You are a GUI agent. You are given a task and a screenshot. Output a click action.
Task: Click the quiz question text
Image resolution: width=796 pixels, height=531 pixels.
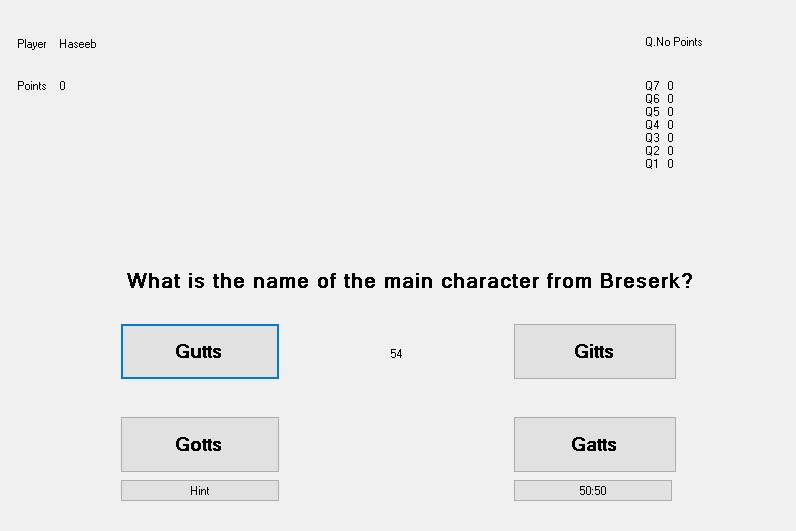410,281
